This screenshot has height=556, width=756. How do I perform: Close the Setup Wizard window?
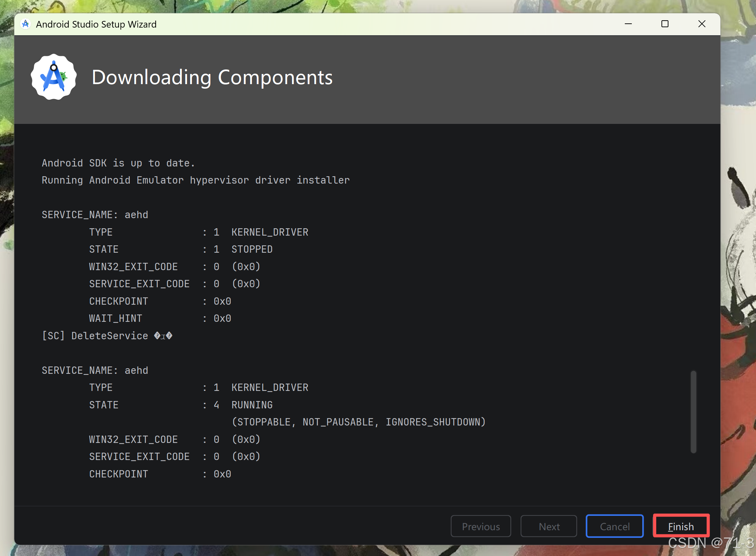pyautogui.click(x=702, y=24)
